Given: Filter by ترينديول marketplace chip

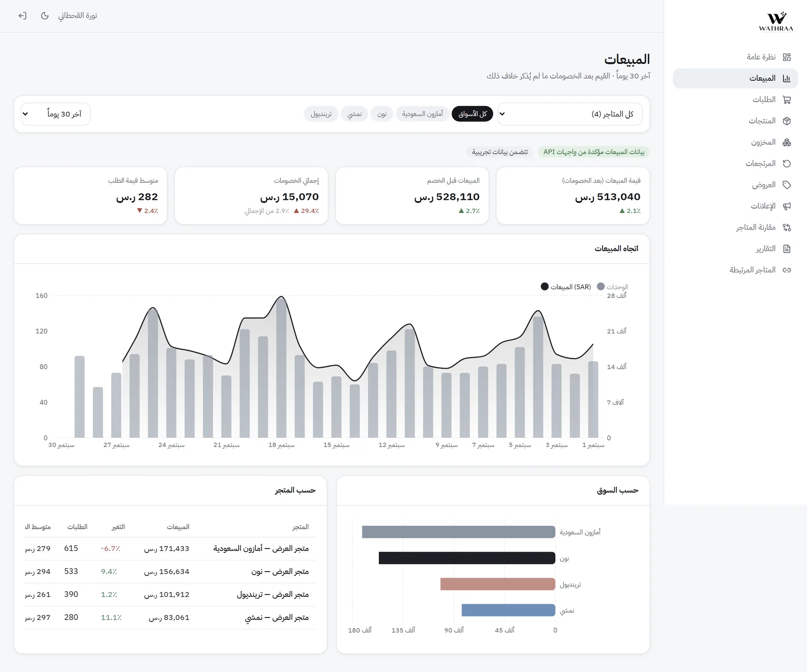Looking at the screenshot, I should [x=321, y=114].
